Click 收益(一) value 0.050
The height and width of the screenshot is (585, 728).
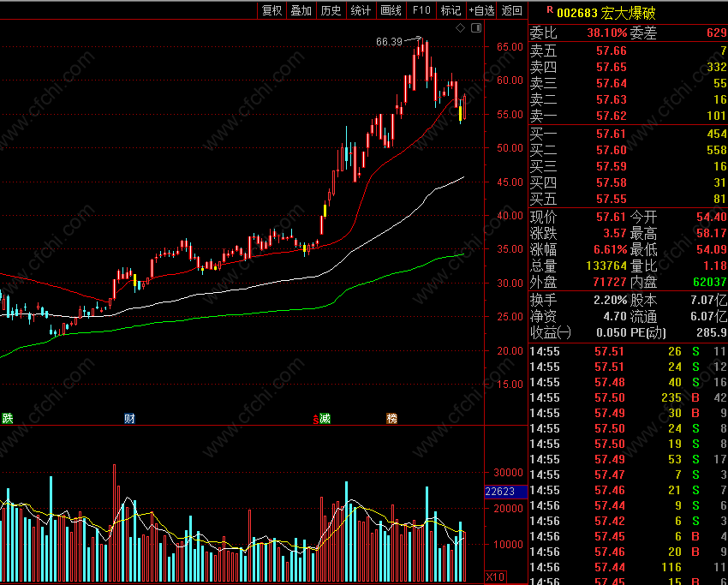pos(612,333)
